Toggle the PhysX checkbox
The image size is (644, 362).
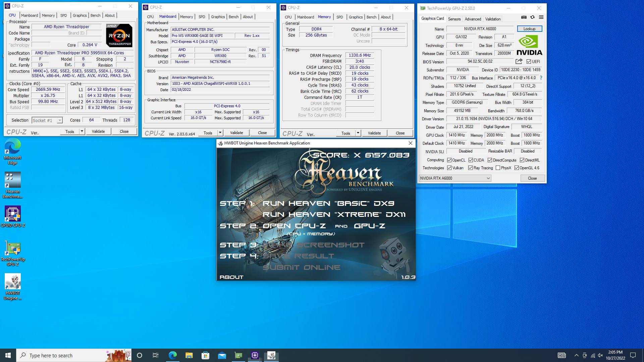498,168
